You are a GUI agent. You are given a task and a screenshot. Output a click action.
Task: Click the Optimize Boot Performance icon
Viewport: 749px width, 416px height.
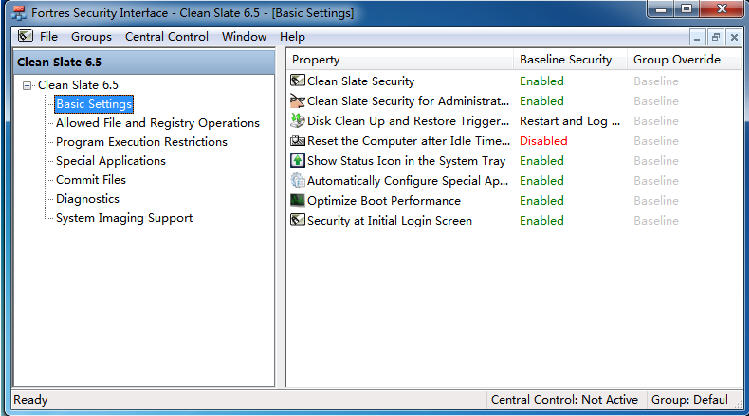[x=297, y=201]
